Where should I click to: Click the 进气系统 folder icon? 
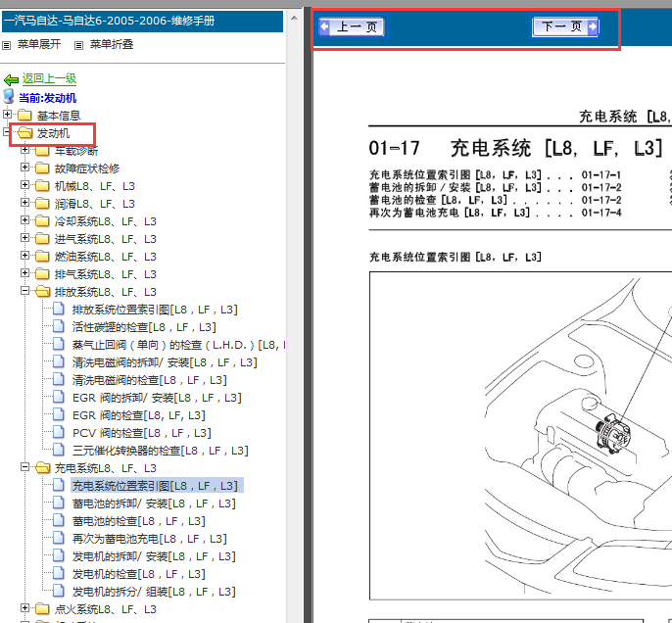pos(42,238)
